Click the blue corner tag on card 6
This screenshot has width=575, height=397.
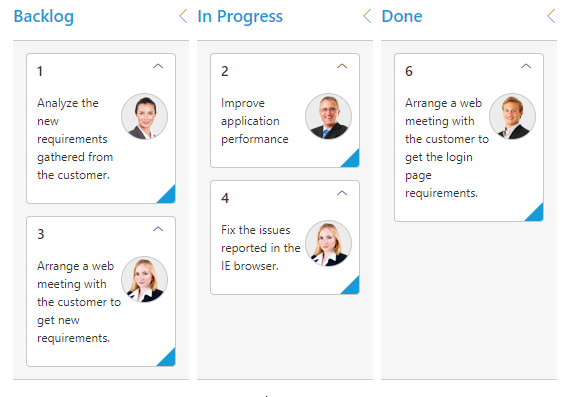(536, 214)
